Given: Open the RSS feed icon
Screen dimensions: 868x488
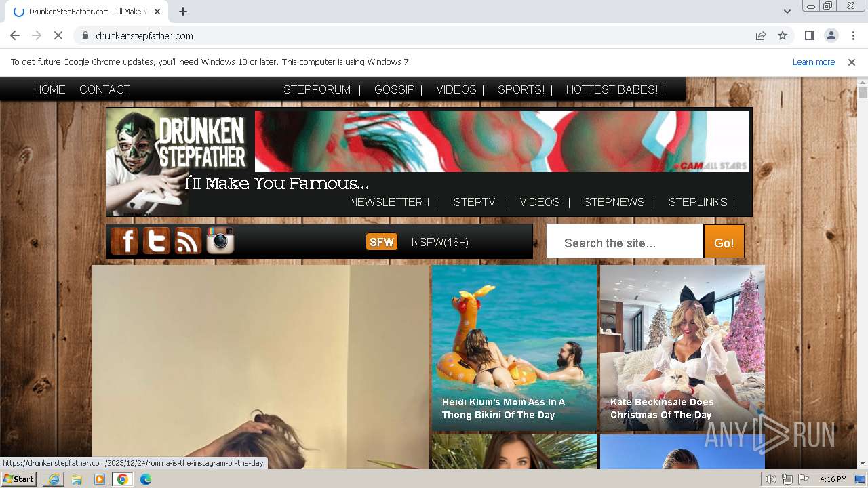Looking at the screenshot, I should (x=188, y=241).
